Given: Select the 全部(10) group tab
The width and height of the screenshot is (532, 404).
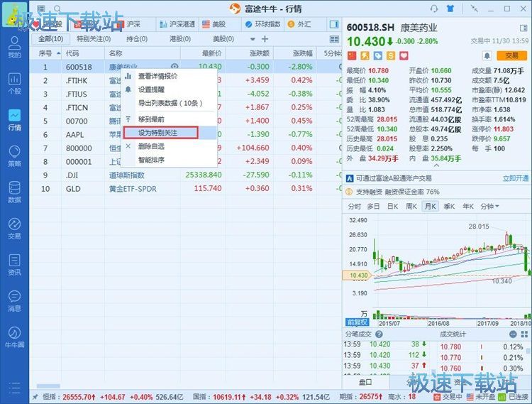Looking at the screenshot, I should (50, 39).
